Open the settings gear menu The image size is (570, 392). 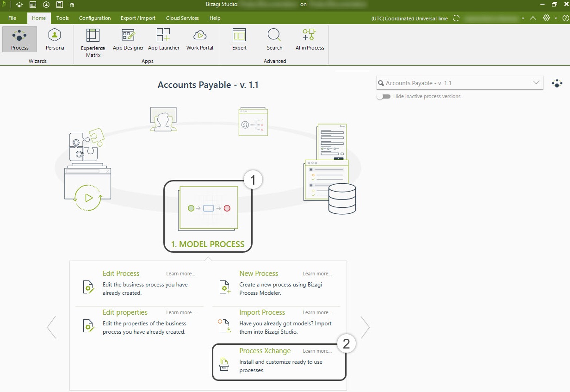coord(546,18)
